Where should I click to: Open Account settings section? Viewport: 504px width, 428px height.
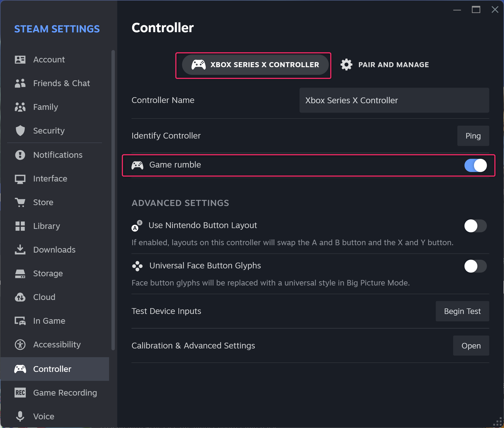tap(55, 60)
